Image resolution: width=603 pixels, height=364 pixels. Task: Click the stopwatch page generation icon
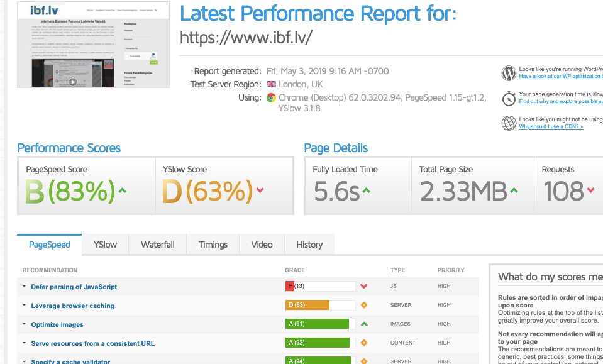pyautogui.click(x=509, y=98)
